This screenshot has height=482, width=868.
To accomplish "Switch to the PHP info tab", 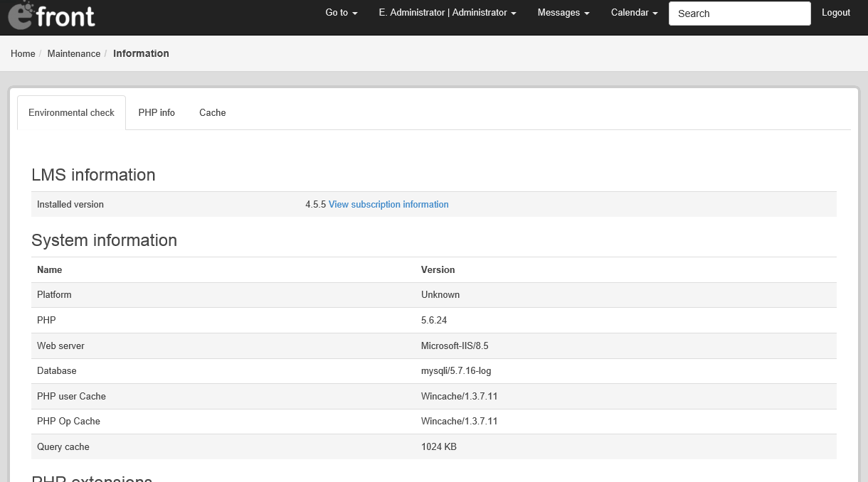I will 157,112.
